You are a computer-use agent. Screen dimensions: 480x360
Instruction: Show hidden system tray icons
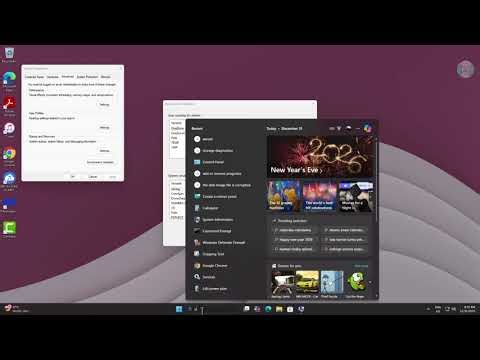click(x=428, y=309)
